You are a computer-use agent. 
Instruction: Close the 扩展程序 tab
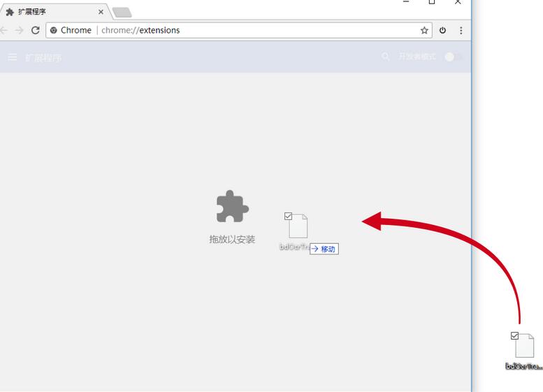[101, 11]
